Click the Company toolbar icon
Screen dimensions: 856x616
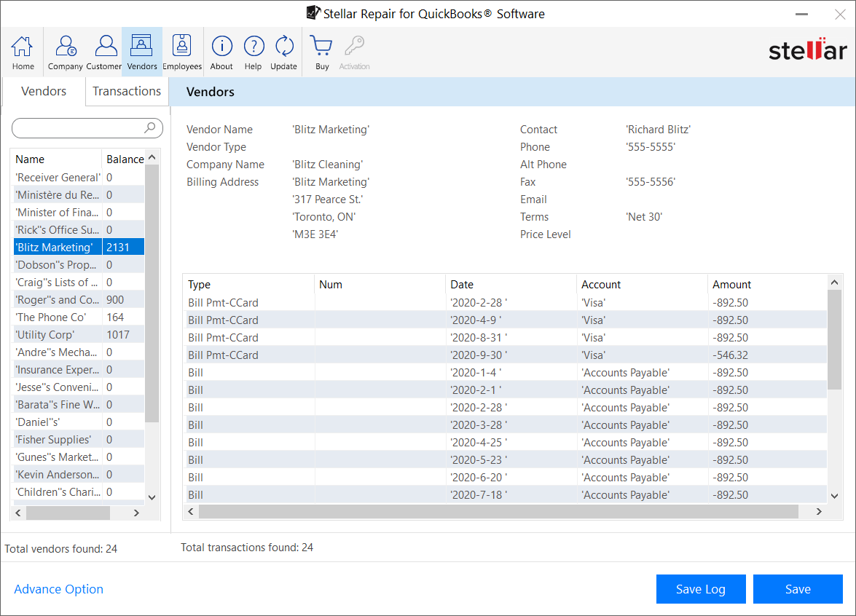(66, 52)
